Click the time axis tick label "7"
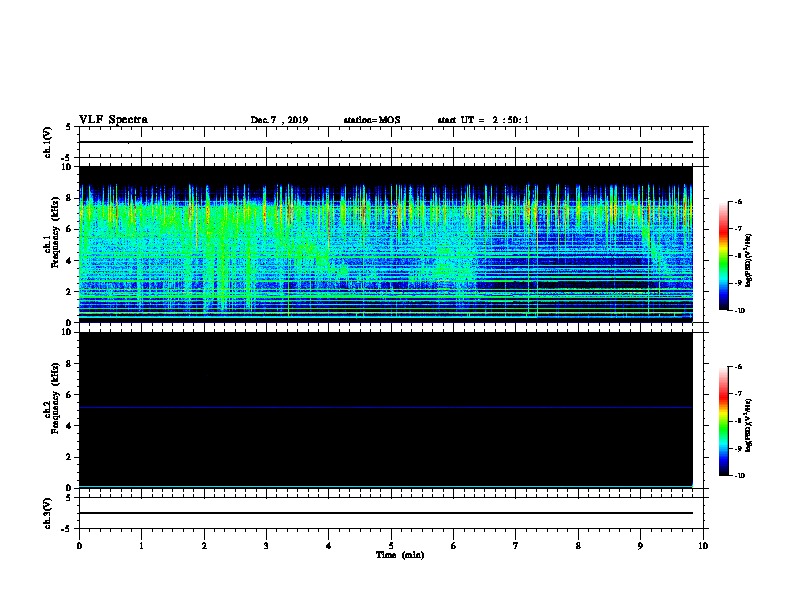 516,546
